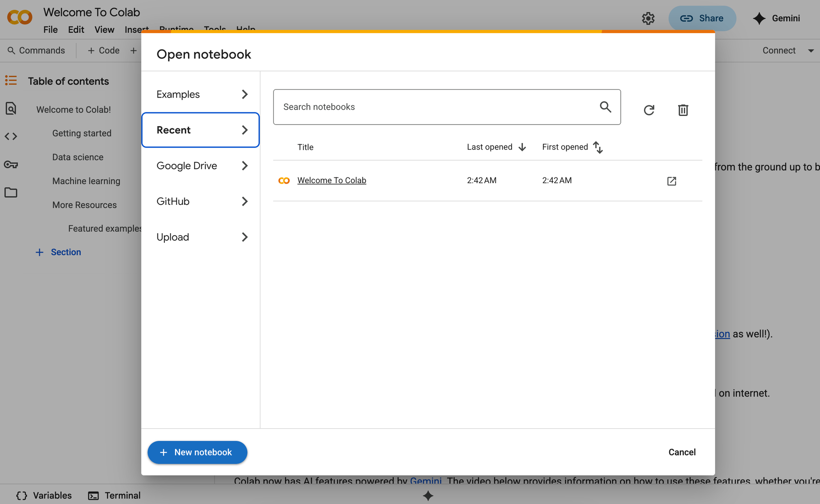This screenshot has height=504, width=820.
Task: Click the Colab icon beside Welcome To Colab
Action: point(284,180)
